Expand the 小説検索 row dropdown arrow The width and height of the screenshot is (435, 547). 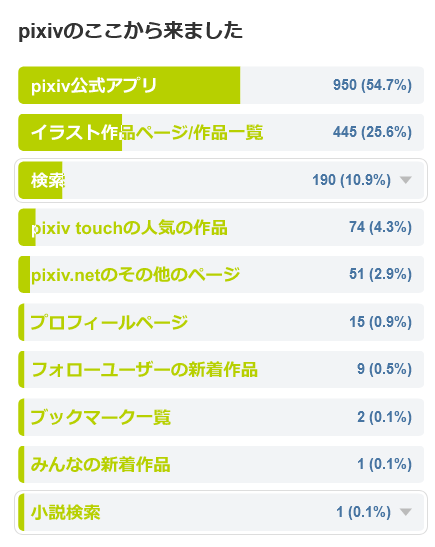tap(405, 512)
